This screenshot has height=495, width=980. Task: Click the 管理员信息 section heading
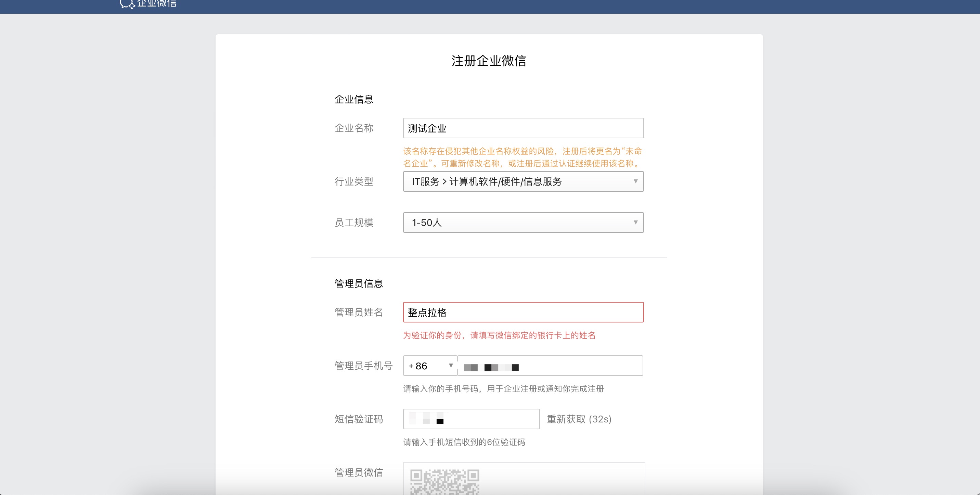(359, 283)
